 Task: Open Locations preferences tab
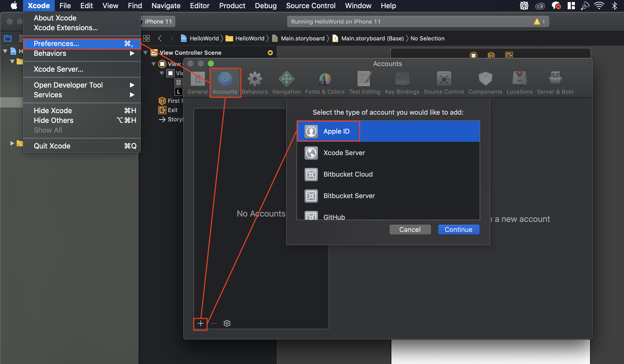coord(519,83)
